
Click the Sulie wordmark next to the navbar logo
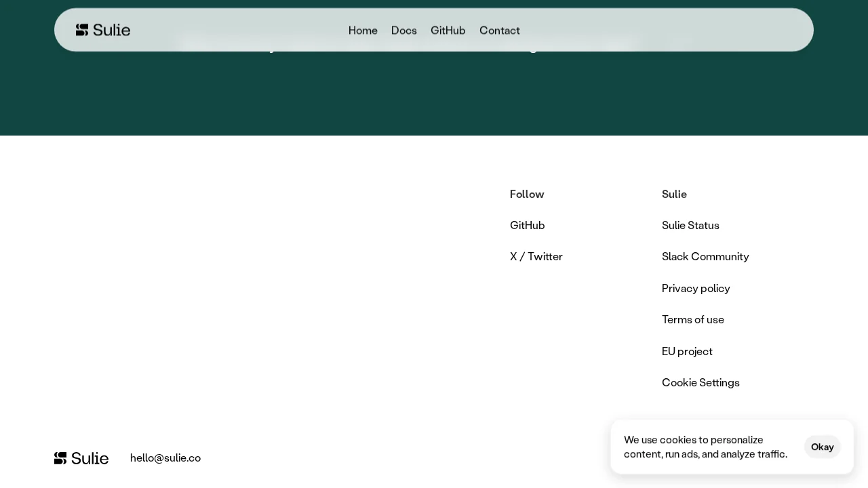coord(111,30)
